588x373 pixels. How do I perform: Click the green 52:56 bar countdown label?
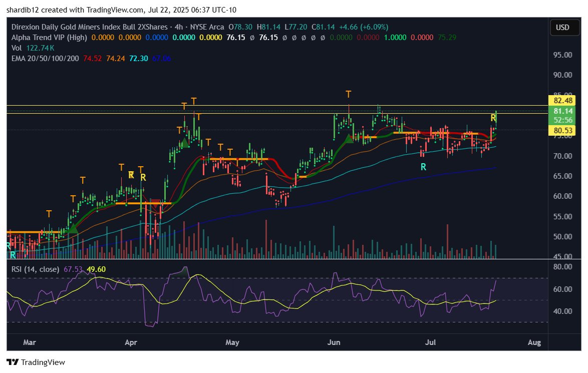[x=563, y=120]
